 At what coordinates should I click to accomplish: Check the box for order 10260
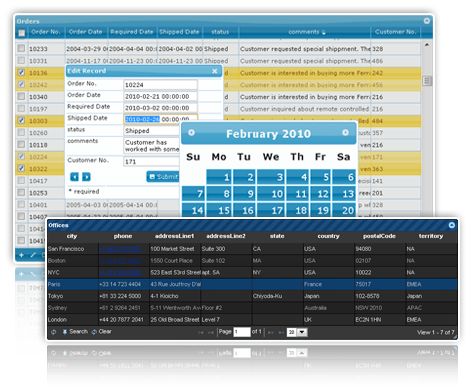(x=21, y=132)
